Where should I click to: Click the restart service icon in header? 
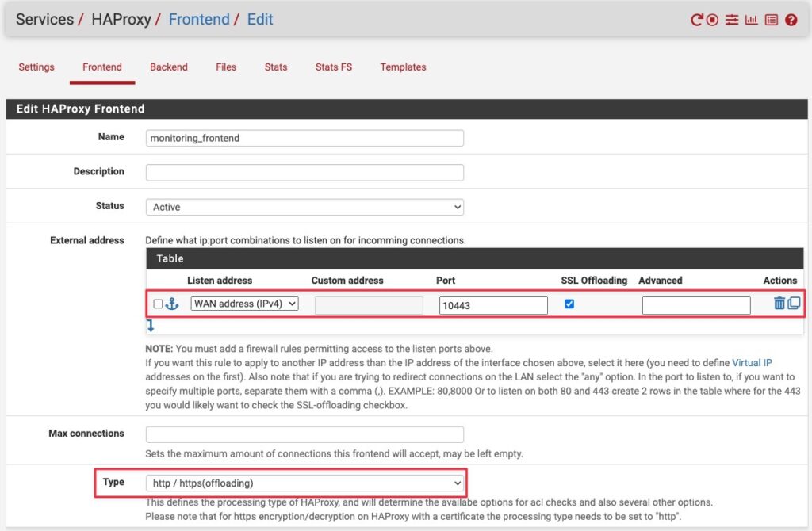[696, 20]
